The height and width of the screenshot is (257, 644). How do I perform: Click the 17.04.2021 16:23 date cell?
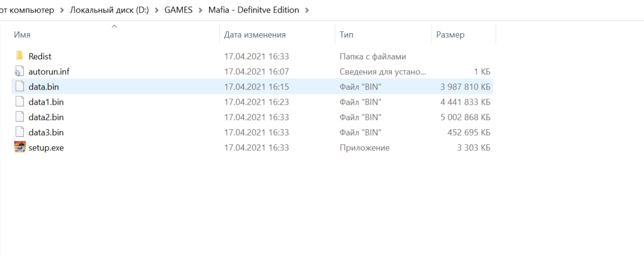257,102
